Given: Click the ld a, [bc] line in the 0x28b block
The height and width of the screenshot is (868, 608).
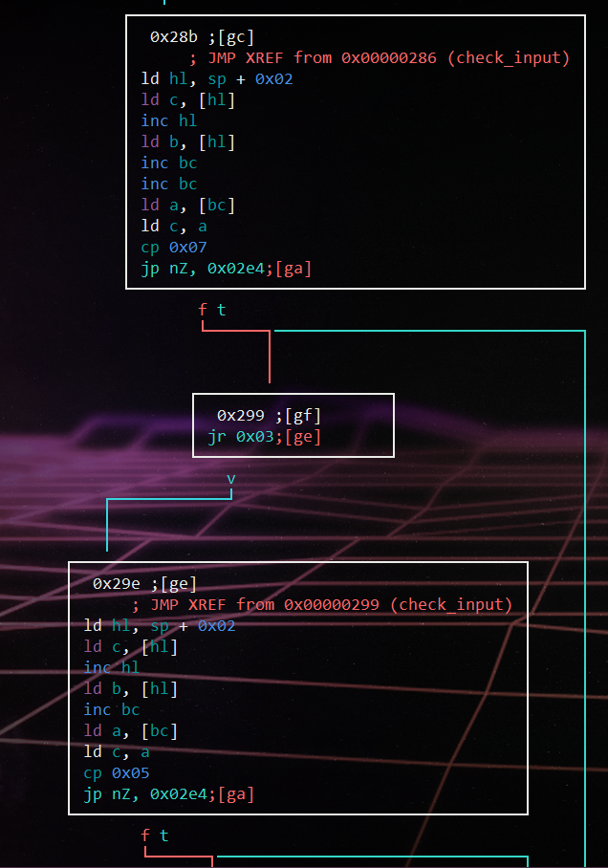Looking at the screenshot, I should tap(187, 206).
